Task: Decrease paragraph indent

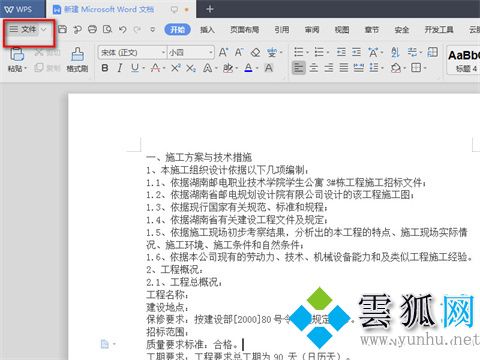Action: (341, 52)
